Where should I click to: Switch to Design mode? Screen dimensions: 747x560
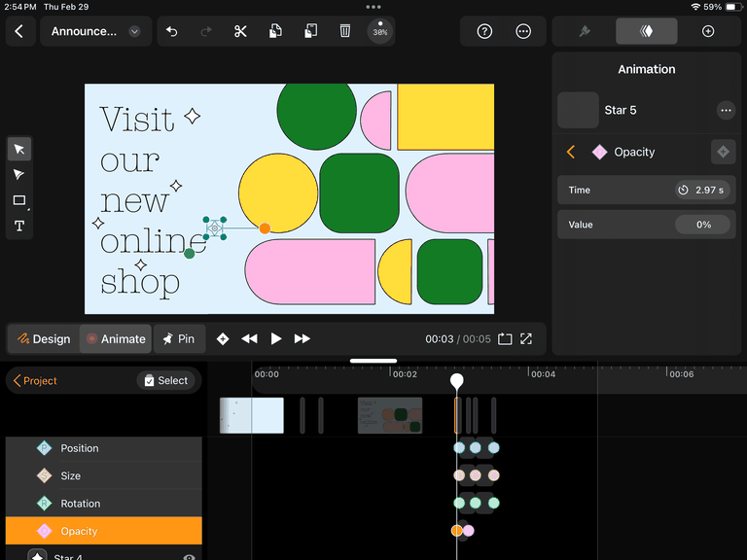(x=44, y=338)
